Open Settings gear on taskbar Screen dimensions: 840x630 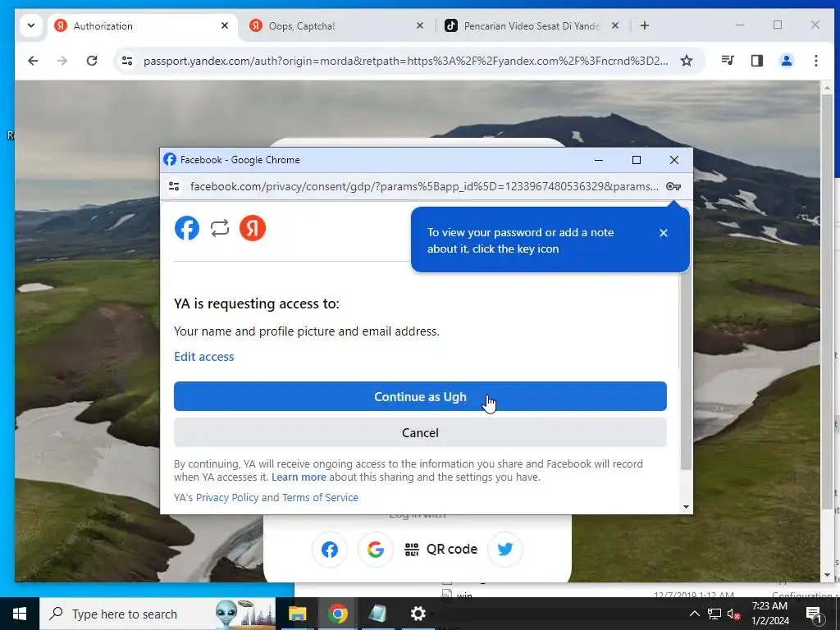tap(418, 614)
